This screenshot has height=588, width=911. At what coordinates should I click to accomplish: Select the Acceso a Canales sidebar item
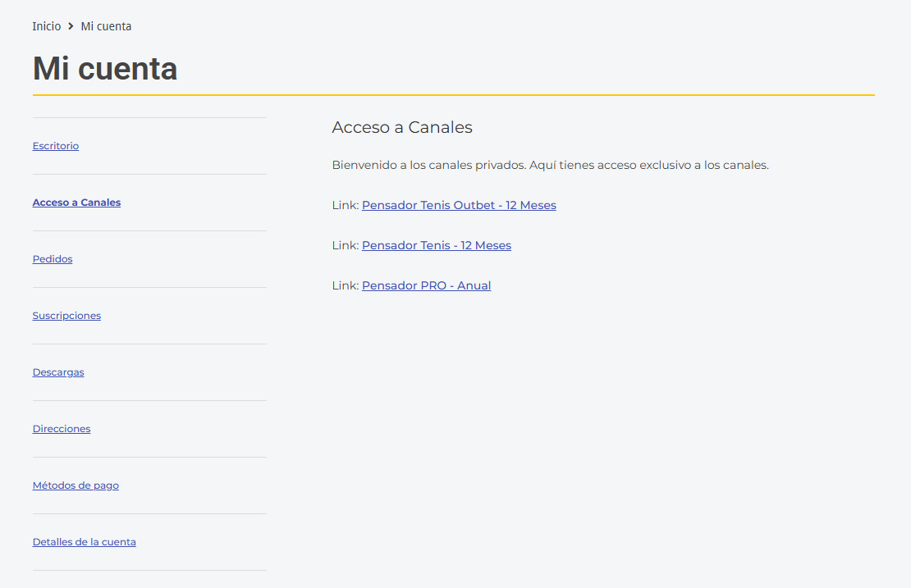click(76, 203)
